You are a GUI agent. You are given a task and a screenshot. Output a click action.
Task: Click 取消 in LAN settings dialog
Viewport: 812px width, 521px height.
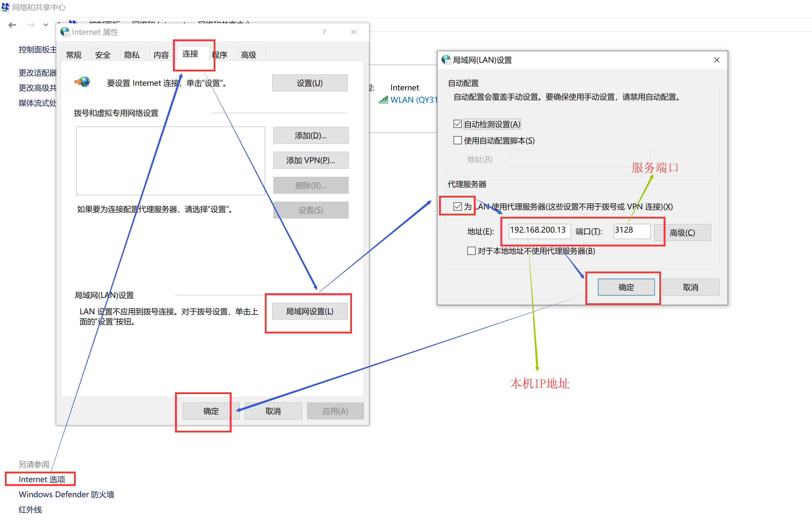click(690, 287)
